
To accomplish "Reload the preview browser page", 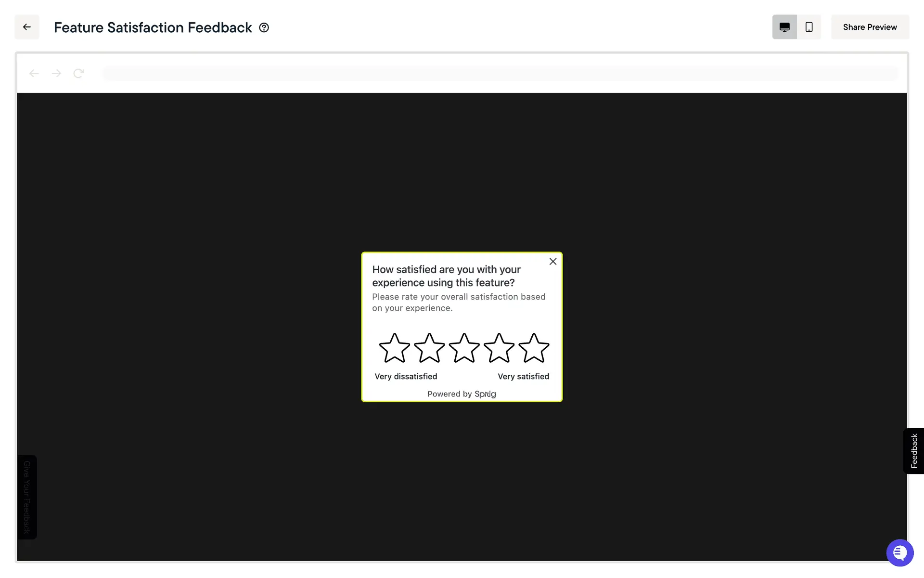I will coord(78,73).
